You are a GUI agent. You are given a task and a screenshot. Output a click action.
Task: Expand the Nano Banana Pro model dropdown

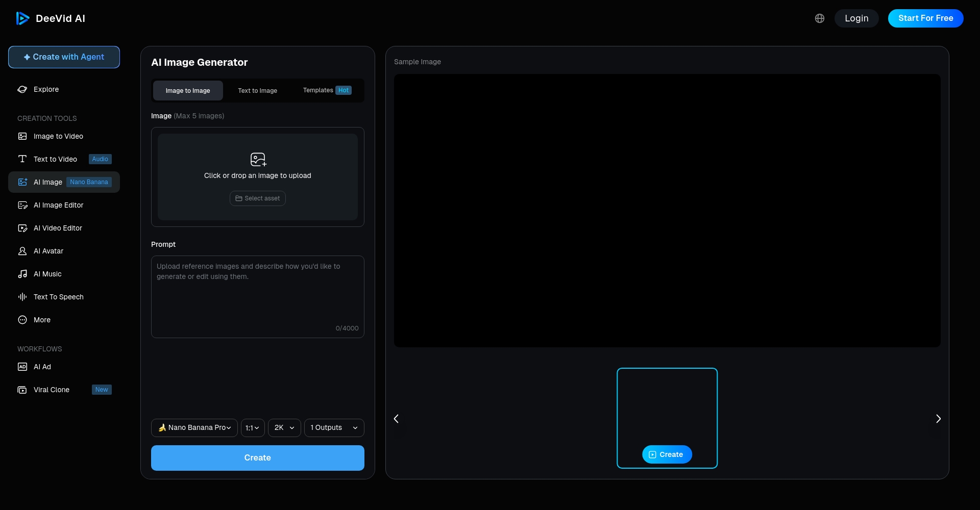[x=194, y=428]
